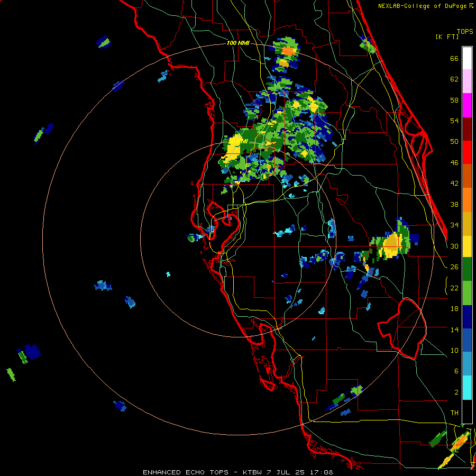
Task: Click the 26 legend value
Action: pos(454,267)
